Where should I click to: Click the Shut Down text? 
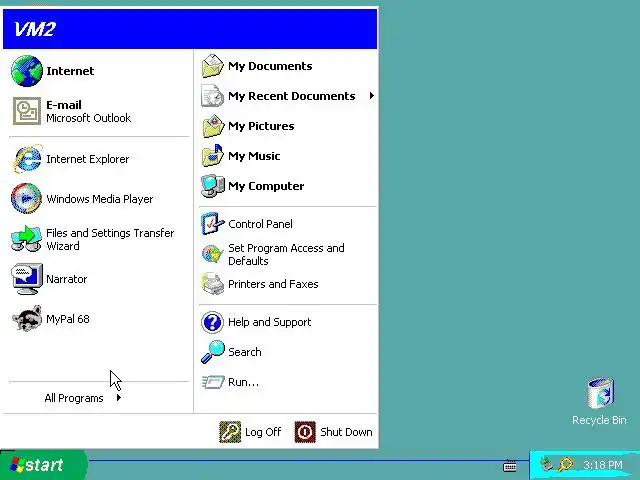coord(346,432)
